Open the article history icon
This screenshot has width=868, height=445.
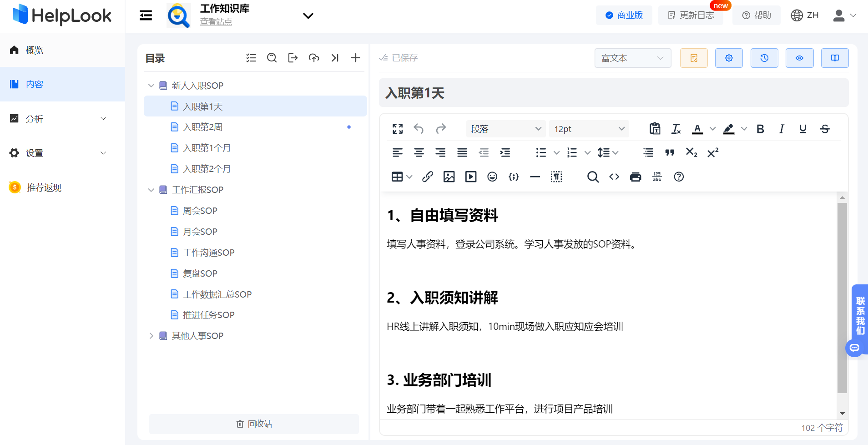(x=764, y=58)
